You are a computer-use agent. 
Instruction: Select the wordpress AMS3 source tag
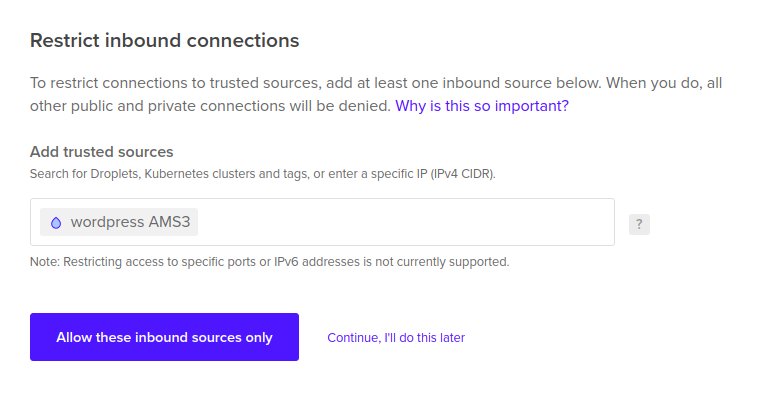(x=119, y=222)
